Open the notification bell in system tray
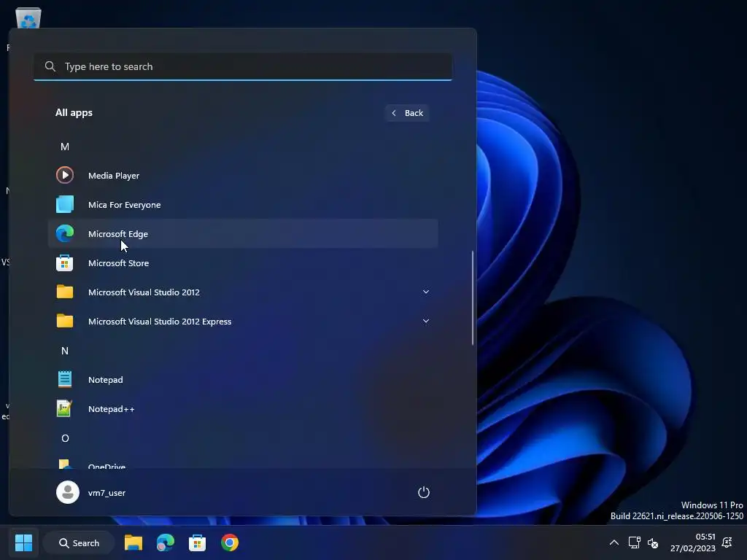This screenshot has height=560, width=747. tap(727, 542)
